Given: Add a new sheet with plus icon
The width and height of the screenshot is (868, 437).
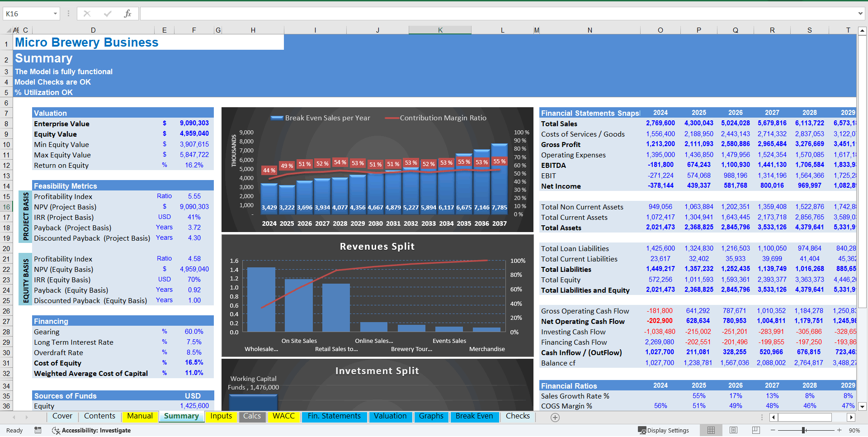Looking at the screenshot, I should 555,418.
